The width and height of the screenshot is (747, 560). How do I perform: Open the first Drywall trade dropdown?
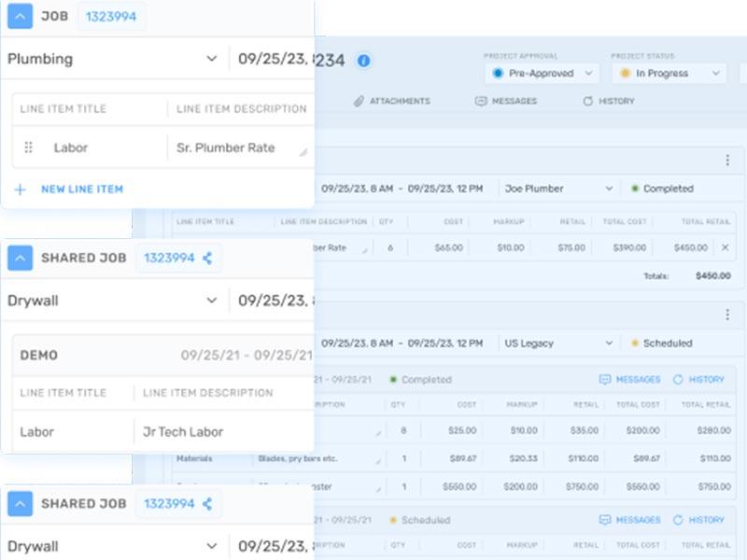coord(112,301)
